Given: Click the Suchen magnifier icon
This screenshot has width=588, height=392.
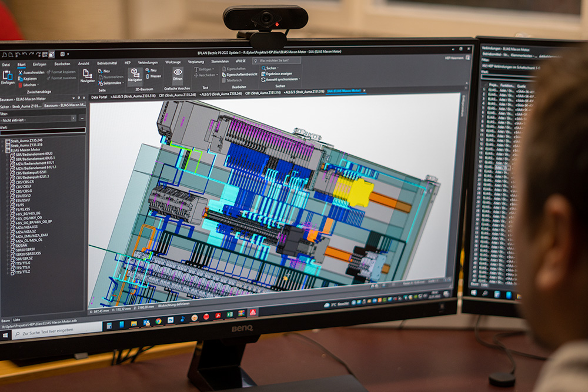Looking at the screenshot, I should pos(263,68).
